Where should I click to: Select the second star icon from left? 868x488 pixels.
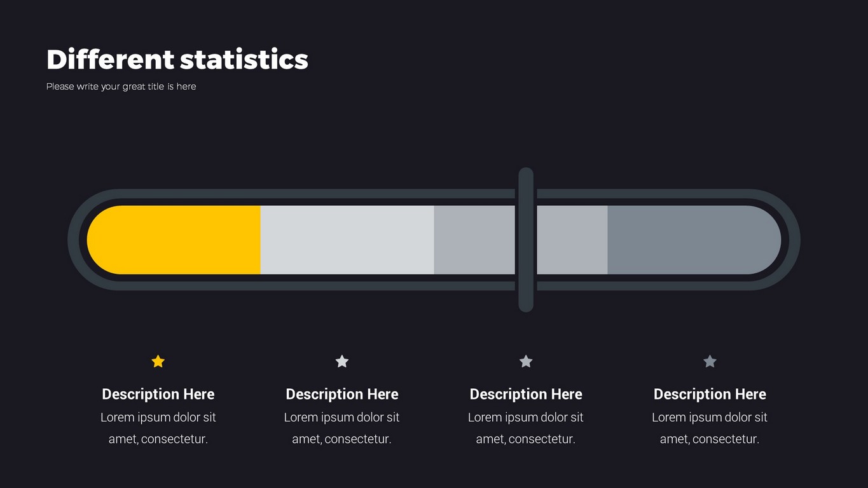click(342, 362)
